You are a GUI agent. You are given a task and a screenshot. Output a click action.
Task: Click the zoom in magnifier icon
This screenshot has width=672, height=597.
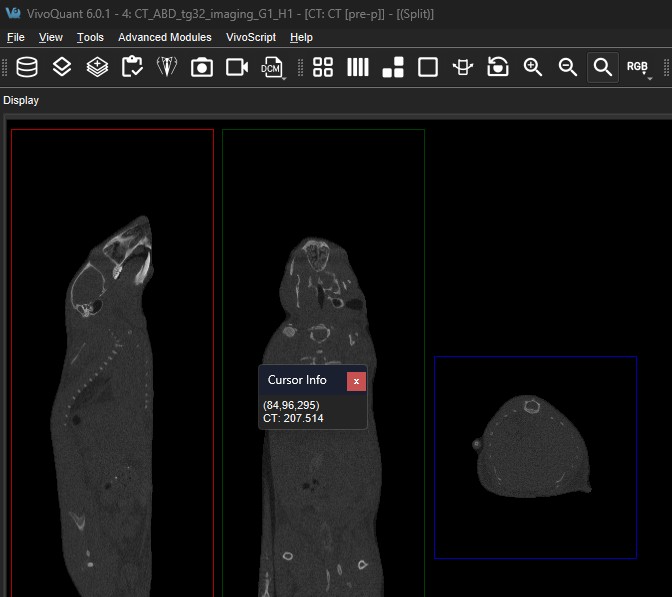pyautogui.click(x=533, y=67)
